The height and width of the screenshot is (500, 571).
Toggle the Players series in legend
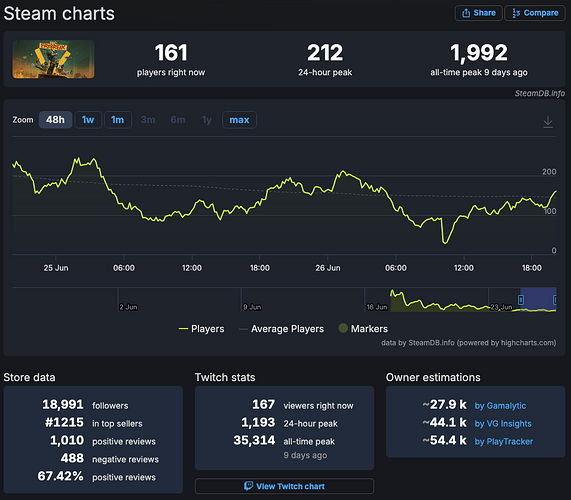(201, 329)
